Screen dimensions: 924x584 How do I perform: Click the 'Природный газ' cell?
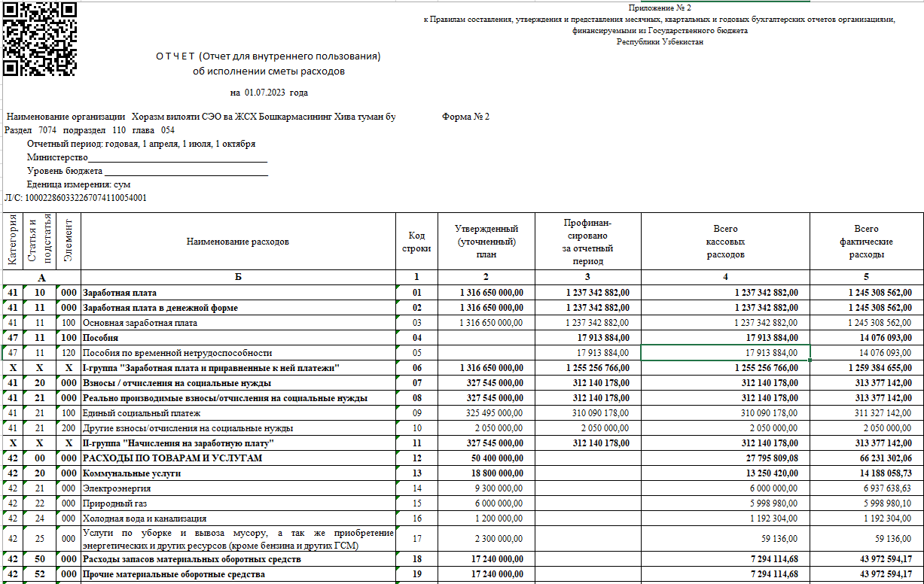(238, 503)
